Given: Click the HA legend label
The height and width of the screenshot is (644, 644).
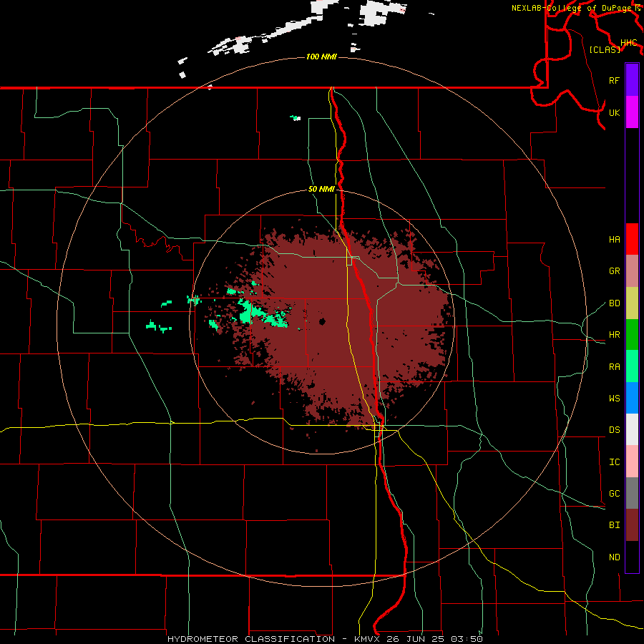Looking at the screenshot, I should pos(615,240).
